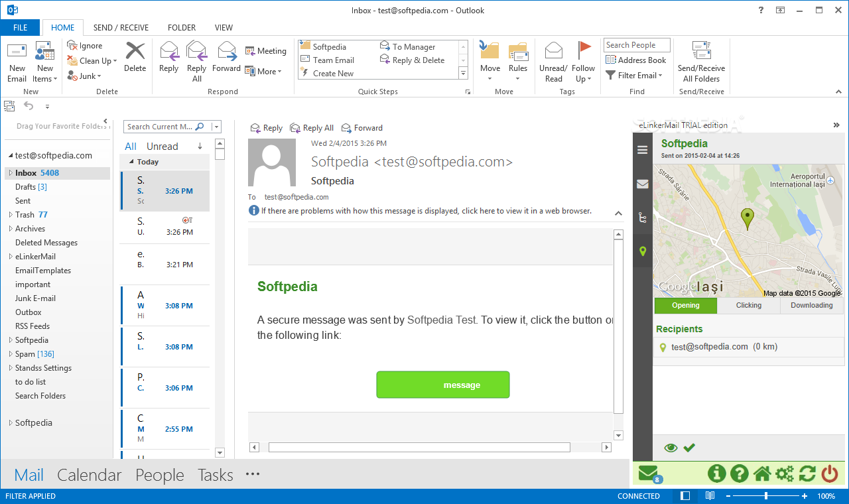Click the eLinkerMail info icon

(x=716, y=473)
